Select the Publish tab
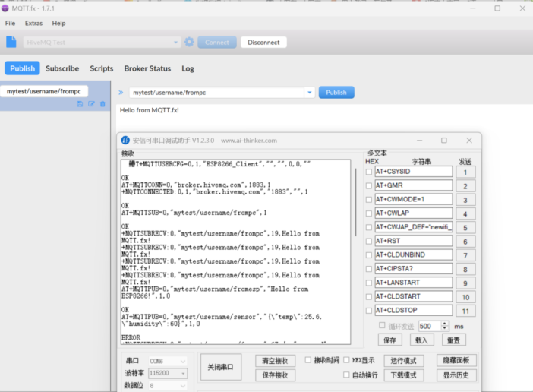This screenshot has height=392, width=533. tap(23, 68)
